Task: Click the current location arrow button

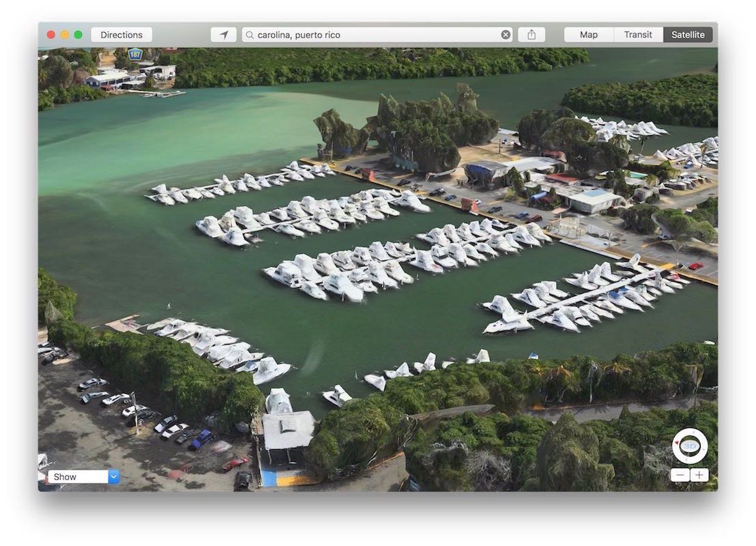Action: pyautogui.click(x=223, y=35)
